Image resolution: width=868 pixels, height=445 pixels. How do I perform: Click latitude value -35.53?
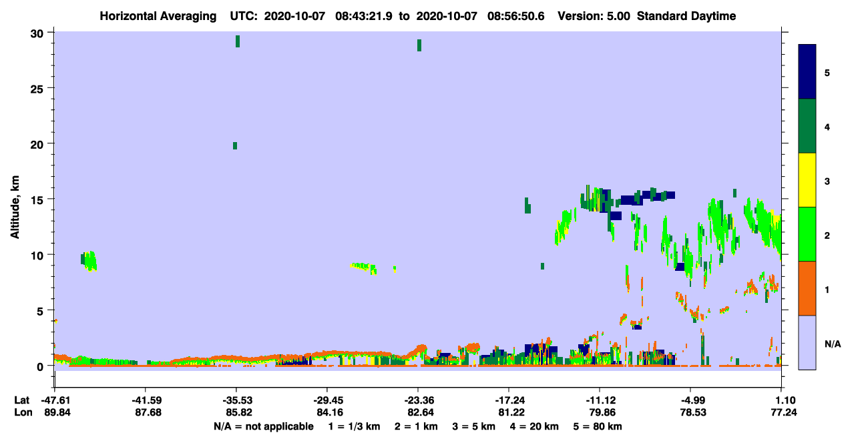point(236,400)
